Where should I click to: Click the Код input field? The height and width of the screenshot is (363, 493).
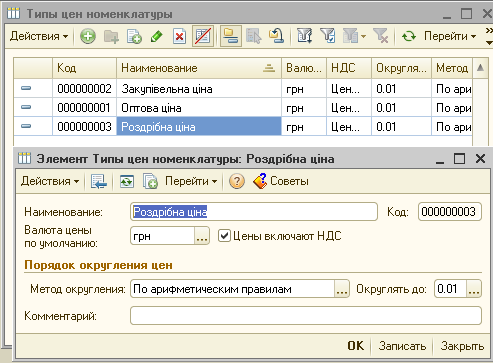pyautogui.click(x=450, y=212)
